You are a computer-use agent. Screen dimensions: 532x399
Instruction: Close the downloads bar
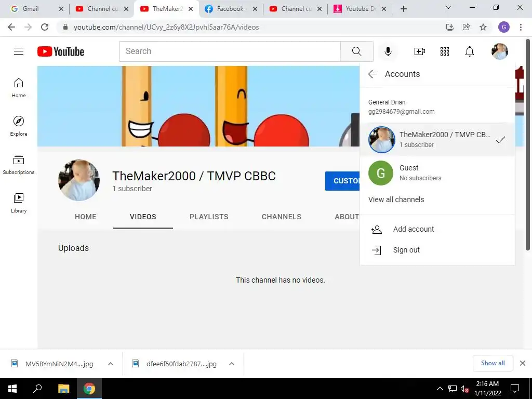523,363
